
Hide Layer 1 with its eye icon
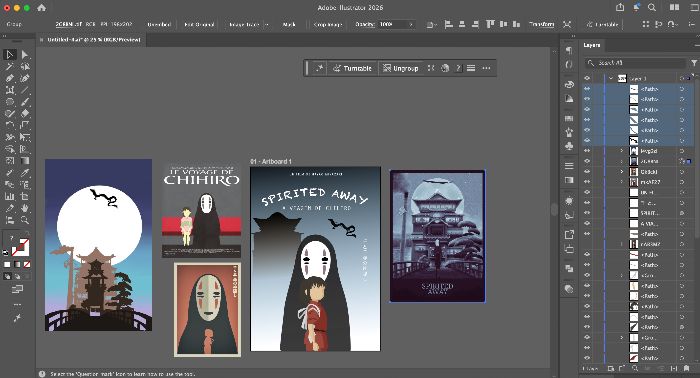[x=587, y=78]
